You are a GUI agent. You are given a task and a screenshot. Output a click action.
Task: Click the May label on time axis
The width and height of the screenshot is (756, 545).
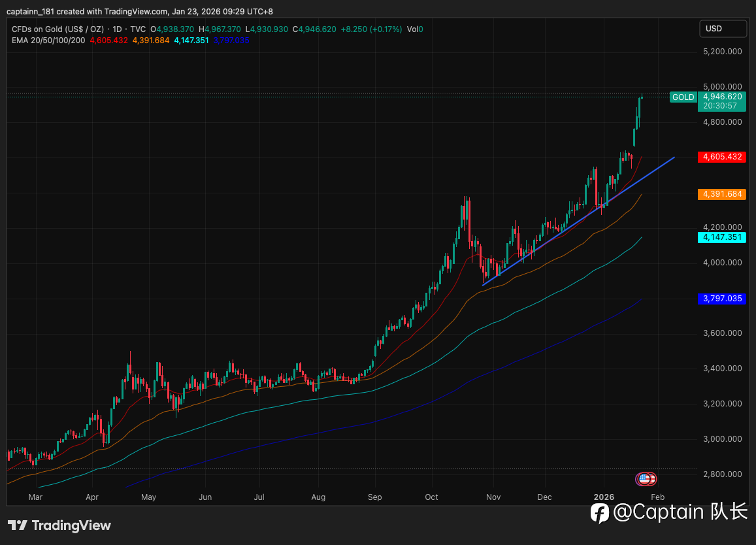pyautogui.click(x=148, y=497)
